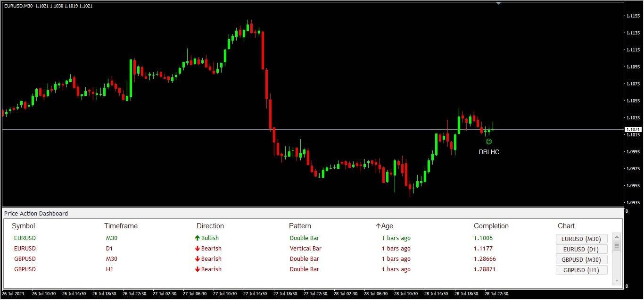Open the EURUSD (D1) chart button

pos(582,249)
